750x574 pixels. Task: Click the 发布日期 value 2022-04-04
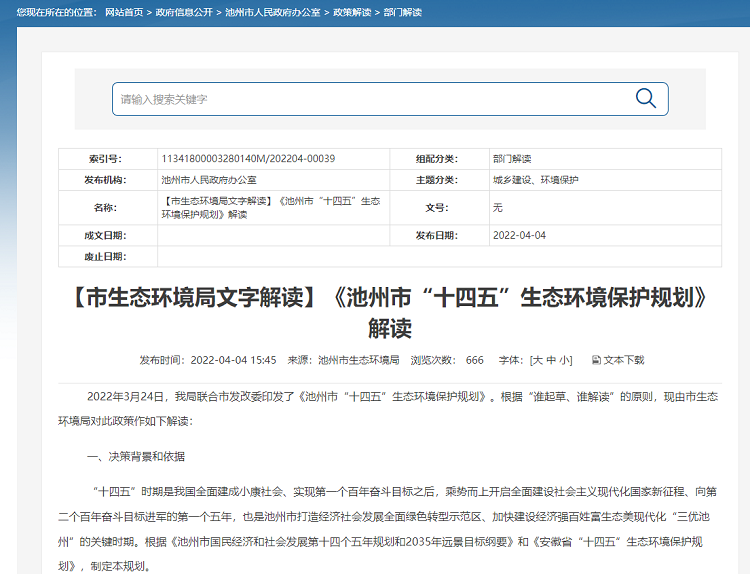tap(519, 236)
